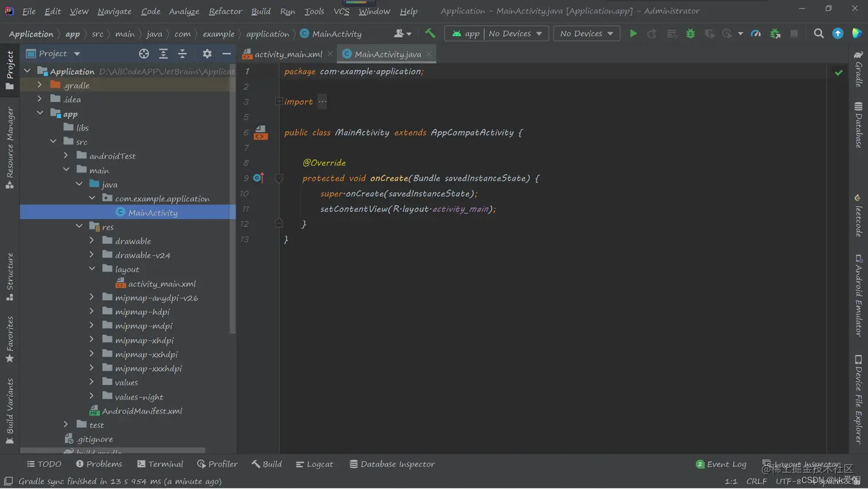
Task: Select AndroidManifest.xml in project tree
Action: [x=136, y=411]
